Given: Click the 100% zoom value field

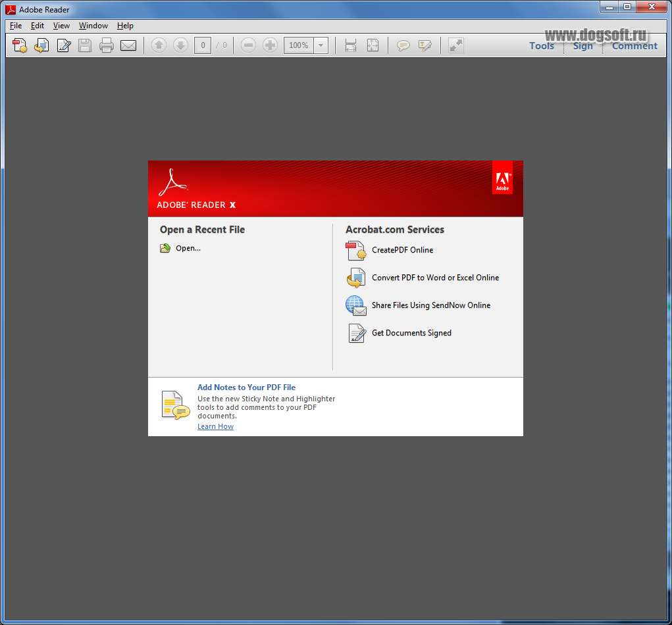Looking at the screenshot, I should (x=299, y=45).
